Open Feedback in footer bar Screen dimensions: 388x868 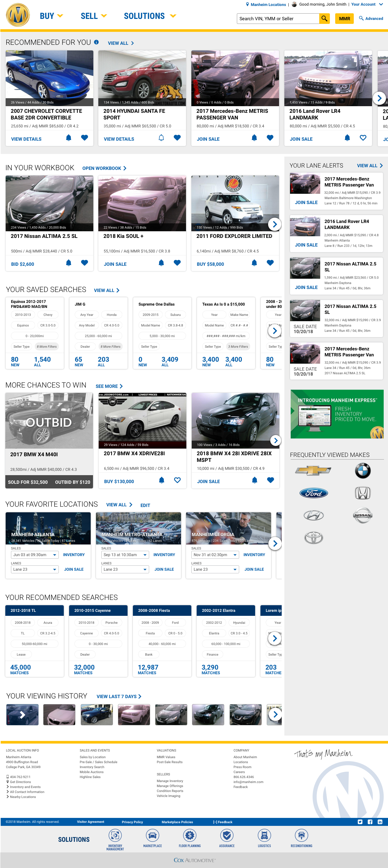pos(223,822)
